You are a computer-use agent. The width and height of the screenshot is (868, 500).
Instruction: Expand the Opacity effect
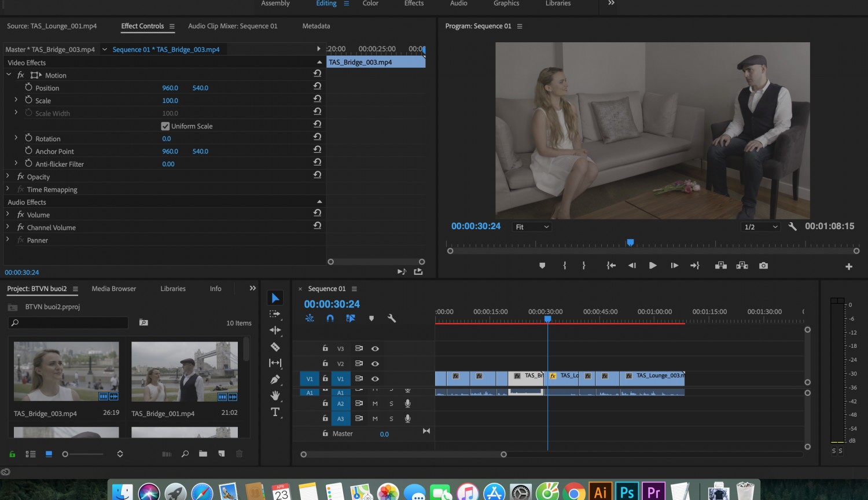[x=8, y=176]
